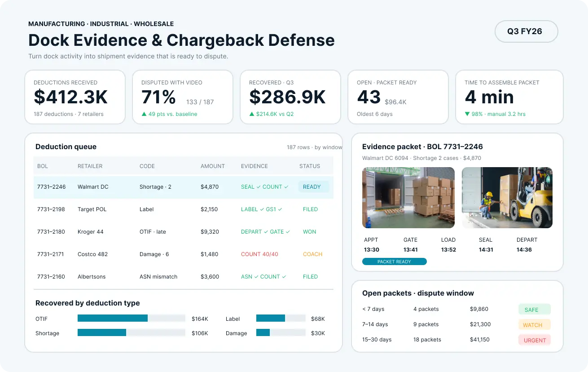The width and height of the screenshot is (588, 372).
Task: Click the Shortage recovered progress bar
Action: (131, 333)
